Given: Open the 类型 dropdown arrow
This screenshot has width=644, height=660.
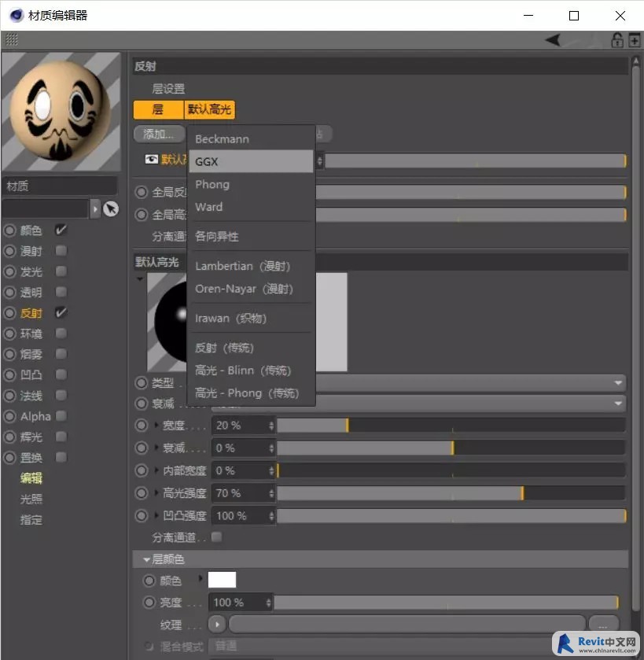Looking at the screenshot, I should click(618, 383).
